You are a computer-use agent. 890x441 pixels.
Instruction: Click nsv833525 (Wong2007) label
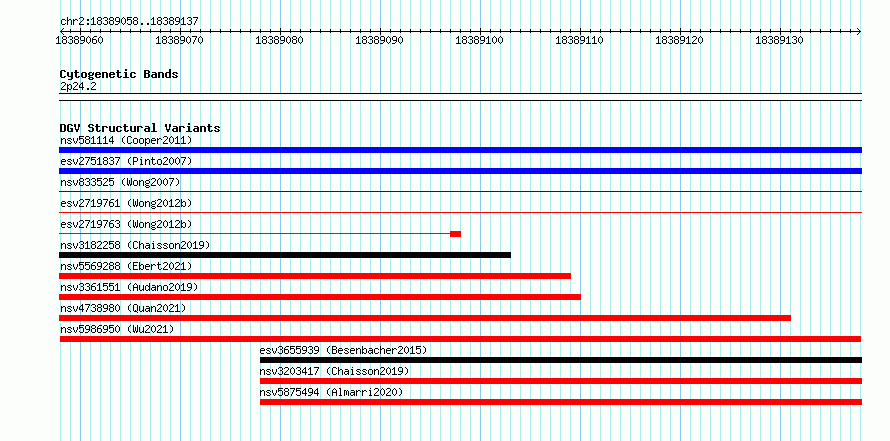120,182
